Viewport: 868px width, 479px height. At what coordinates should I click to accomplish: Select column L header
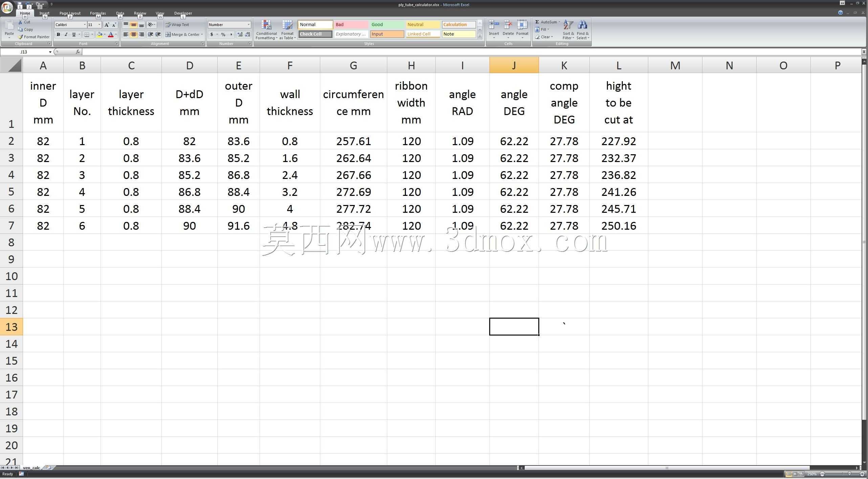pos(619,65)
